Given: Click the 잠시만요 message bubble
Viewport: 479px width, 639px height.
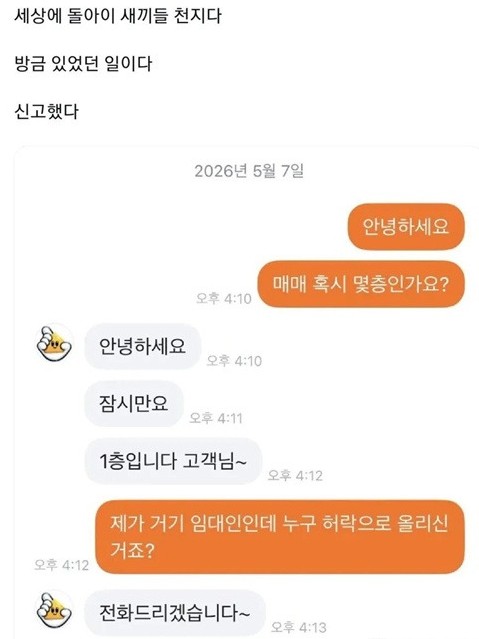Looking at the screenshot, I should pos(134,404).
